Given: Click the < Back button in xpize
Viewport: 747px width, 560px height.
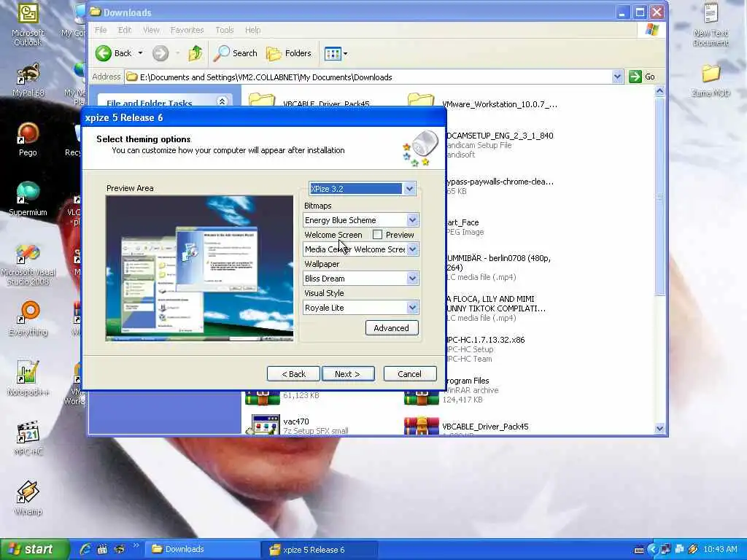Looking at the screenshot, I should (x=293, y=374).
